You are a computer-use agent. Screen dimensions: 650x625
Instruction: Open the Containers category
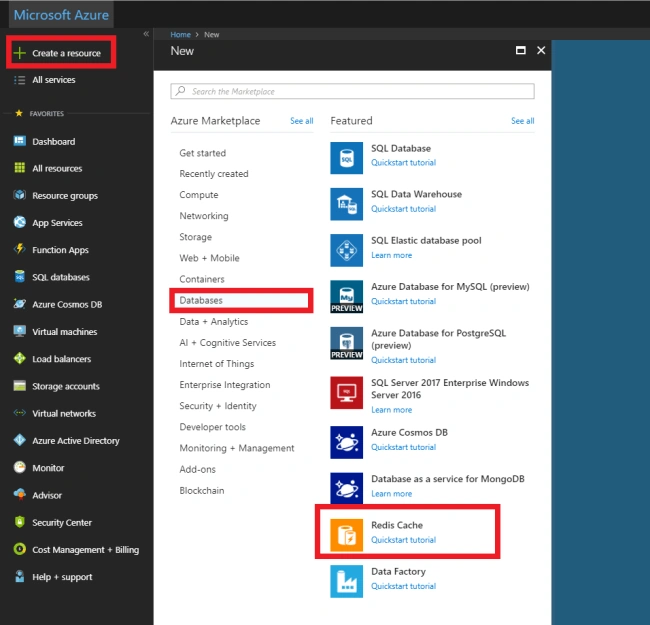[x=202, y=279]
